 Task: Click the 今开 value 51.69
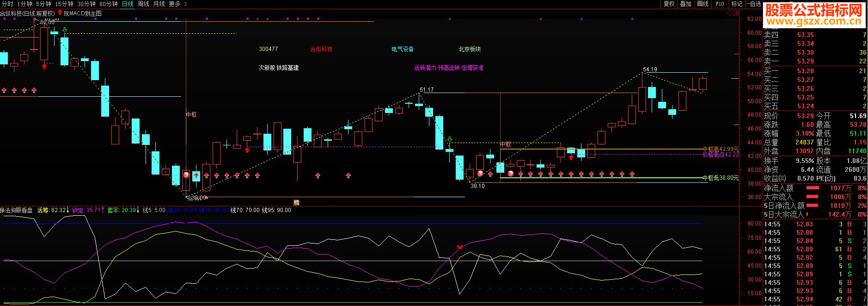click(858, 116)
